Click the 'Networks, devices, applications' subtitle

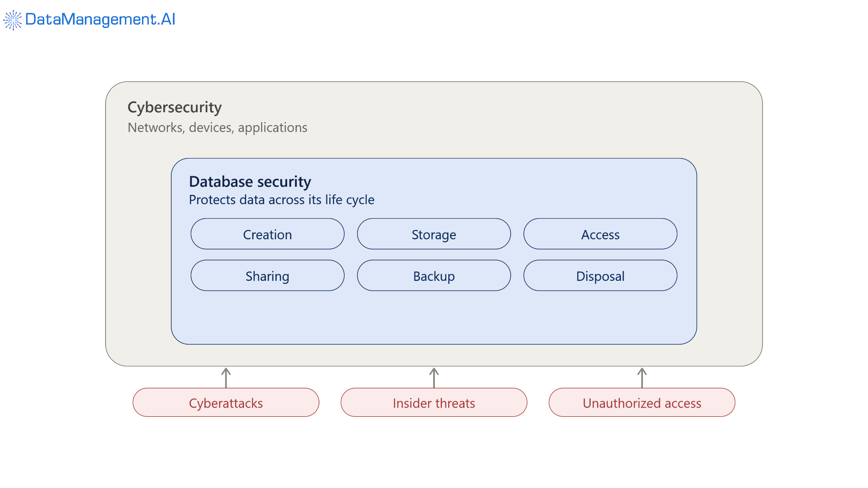click(217, 128)
